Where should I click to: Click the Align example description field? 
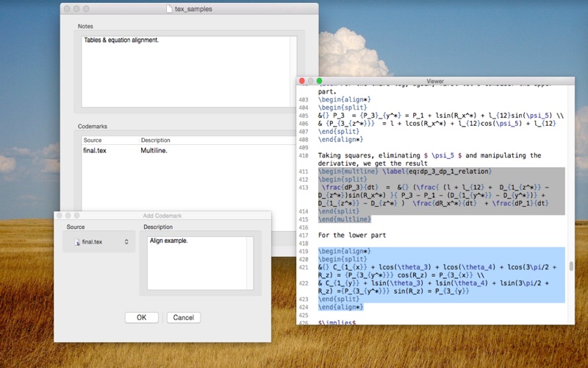(x=197, y=263)
